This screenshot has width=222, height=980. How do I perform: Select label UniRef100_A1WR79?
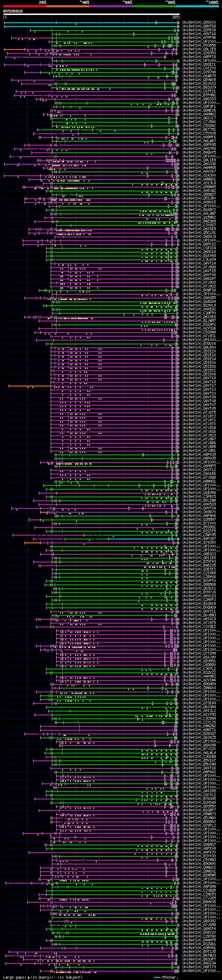[199, 76]
